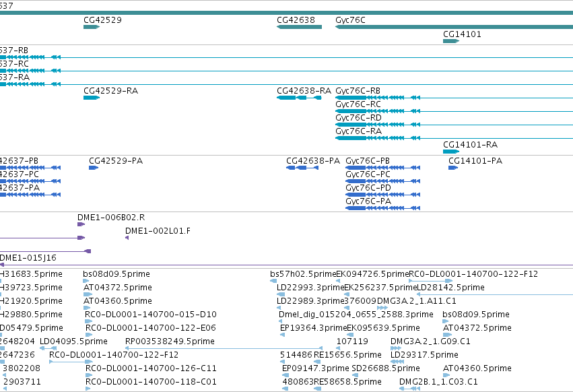Click EST label EK256237.5prime
Viewport: 573px width, 392px height.
pyautogui.click(x=380, y=288)
